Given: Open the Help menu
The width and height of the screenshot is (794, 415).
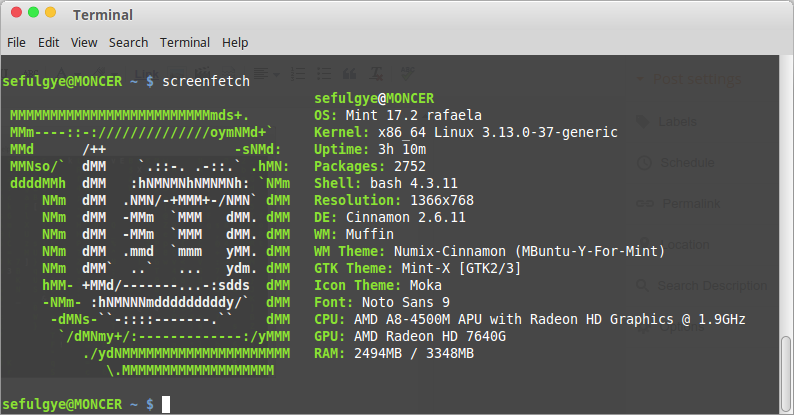Looking at the screenshot, I should [235, 43].
